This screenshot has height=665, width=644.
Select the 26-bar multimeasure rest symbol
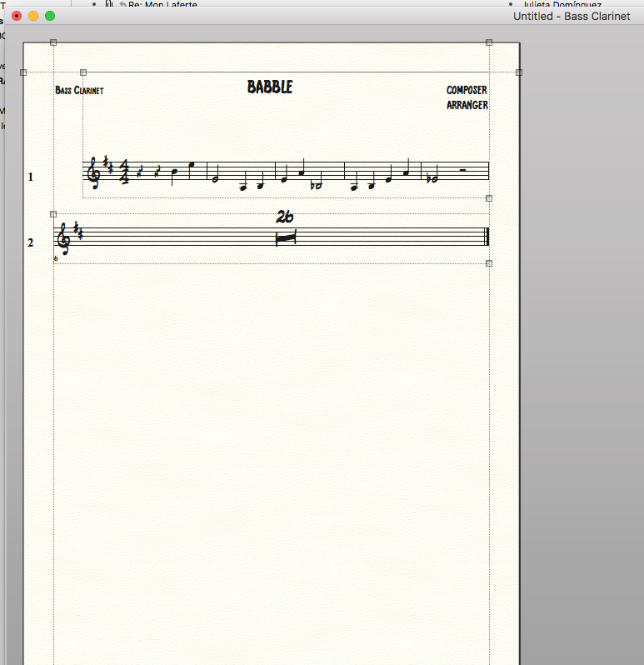click(x=285, y=237)
